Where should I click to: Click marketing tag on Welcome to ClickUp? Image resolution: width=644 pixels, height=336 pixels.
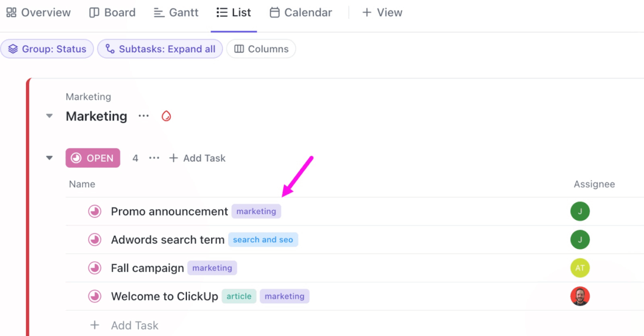click(285, 296)
